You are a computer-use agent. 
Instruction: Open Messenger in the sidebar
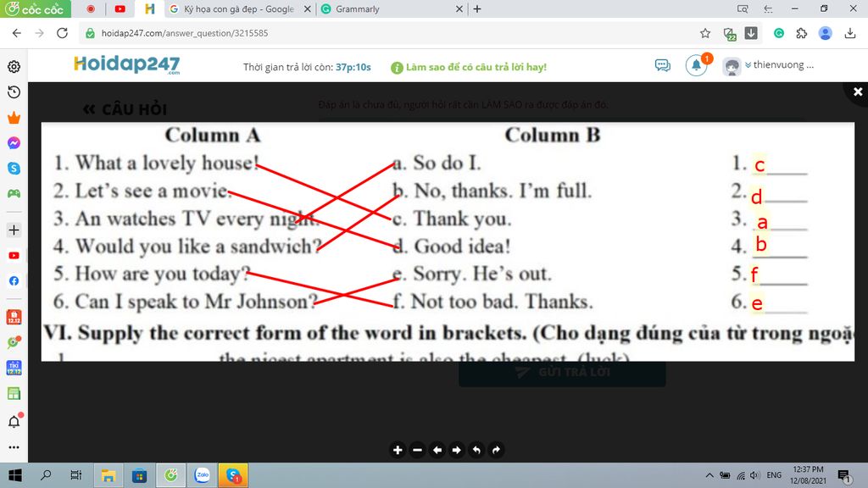click(14, 142)
